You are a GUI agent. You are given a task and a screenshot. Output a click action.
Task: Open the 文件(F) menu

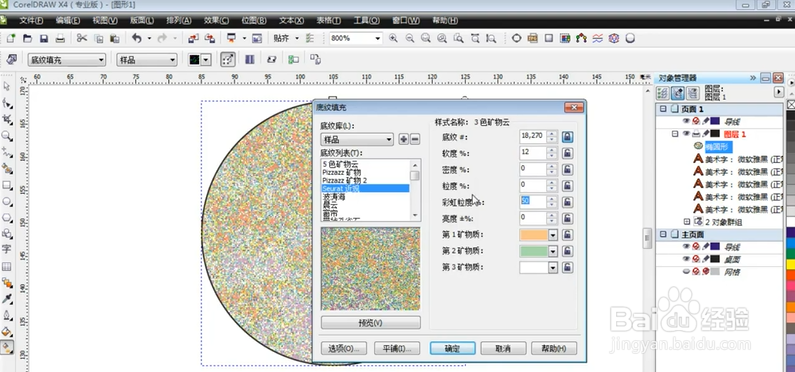(31, 21)
